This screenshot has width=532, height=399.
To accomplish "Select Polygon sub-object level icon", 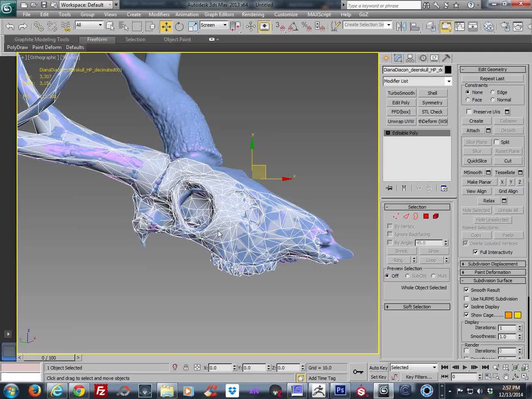I will [426, 216].
